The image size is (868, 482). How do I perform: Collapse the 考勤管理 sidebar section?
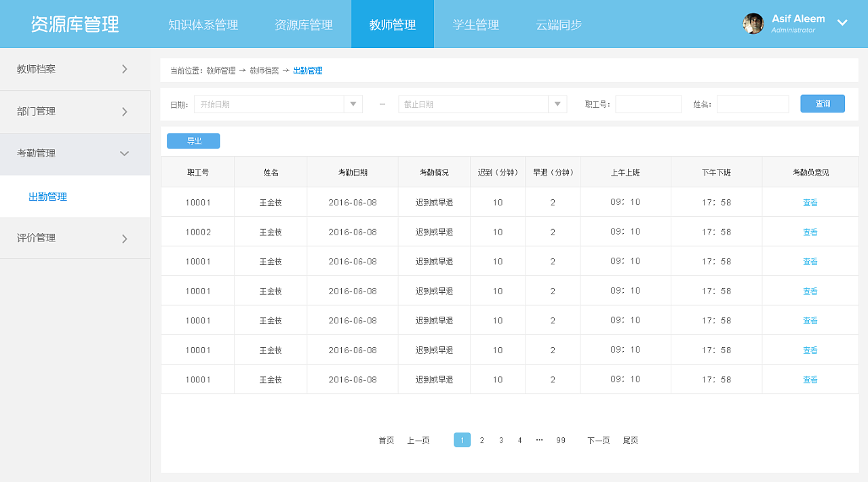[75, 154]
